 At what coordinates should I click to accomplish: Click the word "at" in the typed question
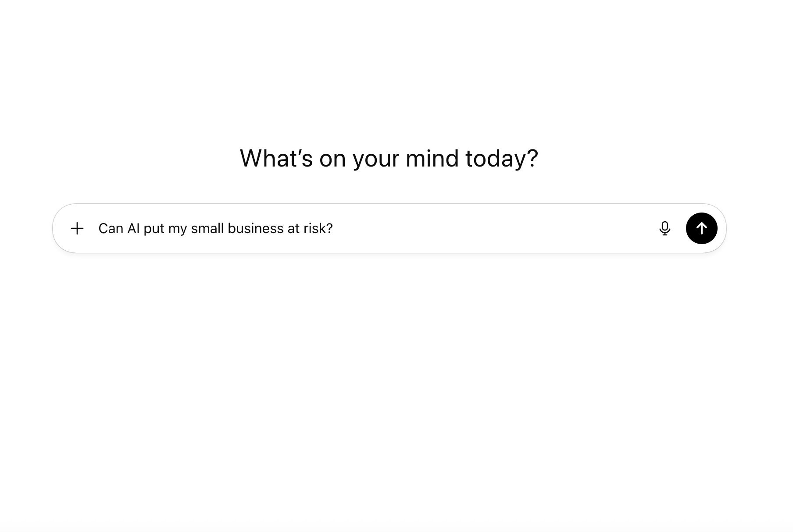(293, 228)
